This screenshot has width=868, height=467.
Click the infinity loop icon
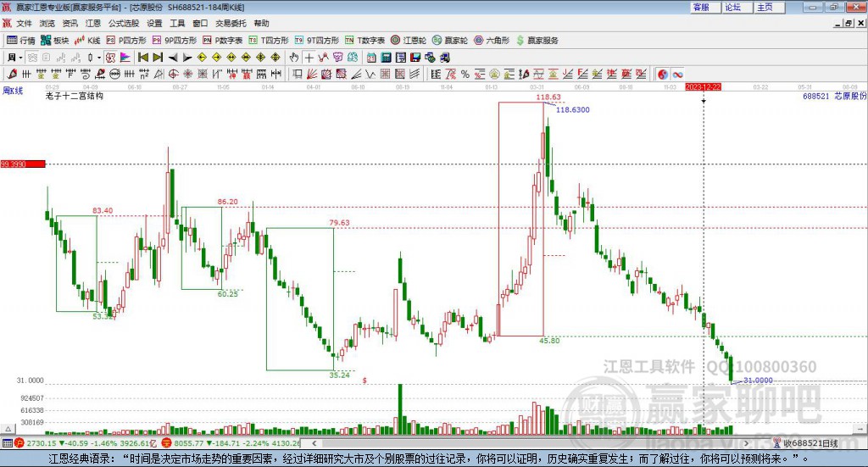[677, 74]
